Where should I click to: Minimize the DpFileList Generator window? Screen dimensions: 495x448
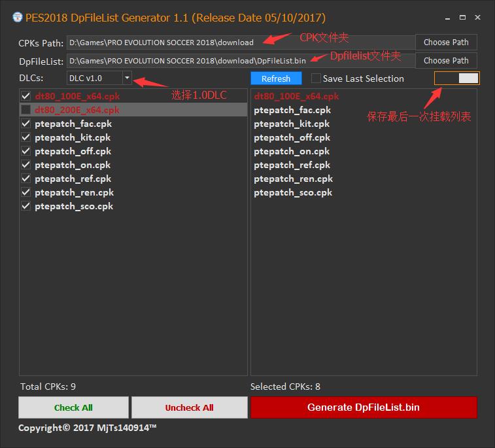(447, 18)
